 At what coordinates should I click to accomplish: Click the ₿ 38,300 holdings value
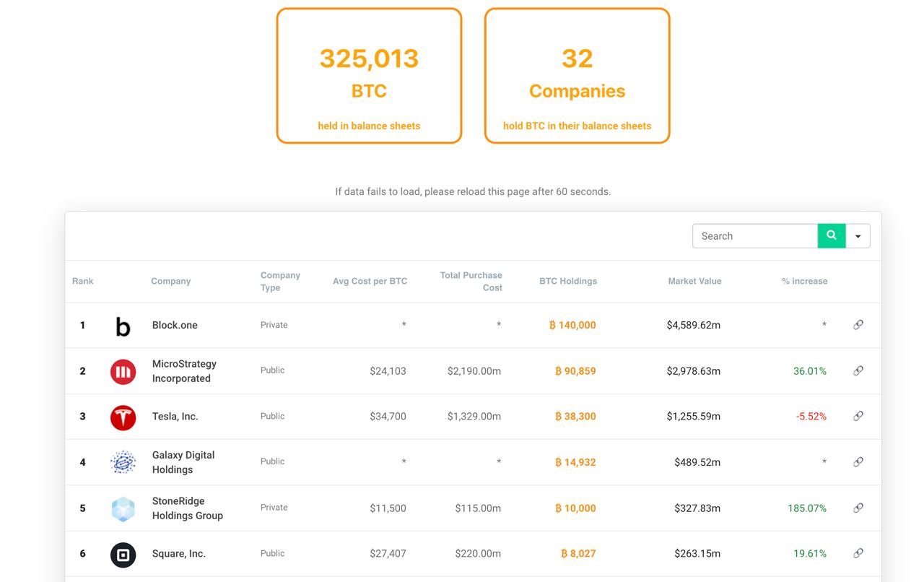point(575,417)
